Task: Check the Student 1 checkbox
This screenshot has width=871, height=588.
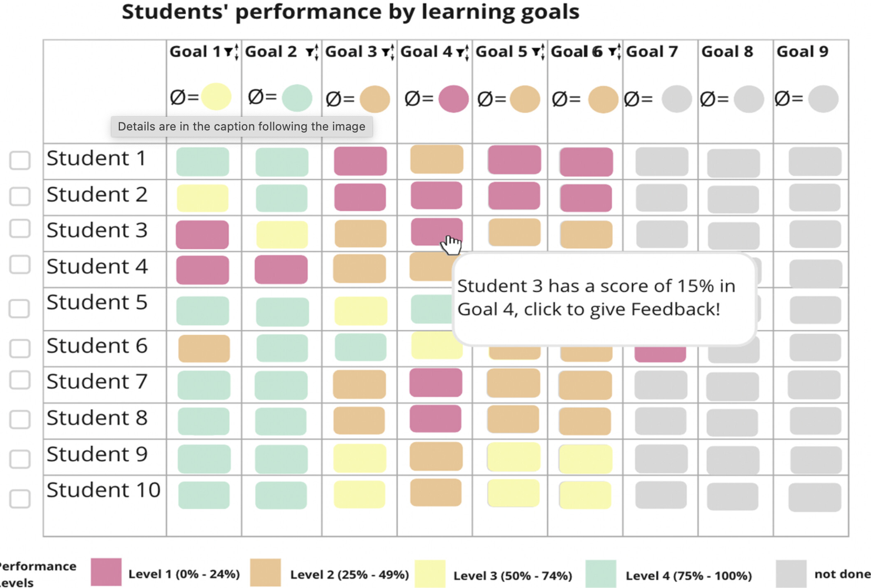Action: (x=20, y=160)
